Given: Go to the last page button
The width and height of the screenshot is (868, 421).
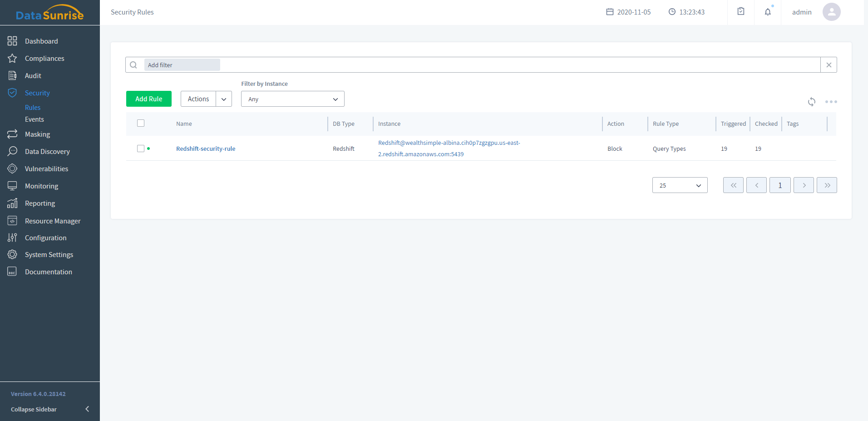Looking at the screenshot, I should coord(827,185).
